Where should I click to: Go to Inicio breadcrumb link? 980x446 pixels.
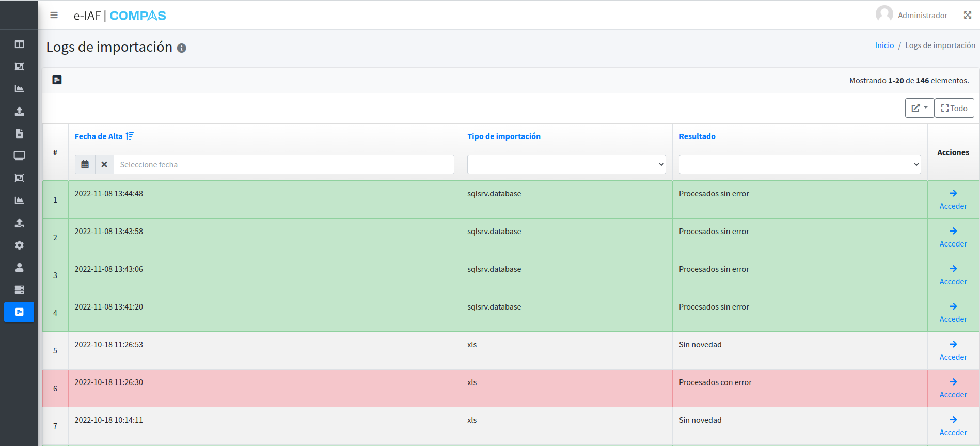pyautogui.click(x=884, y=45)
